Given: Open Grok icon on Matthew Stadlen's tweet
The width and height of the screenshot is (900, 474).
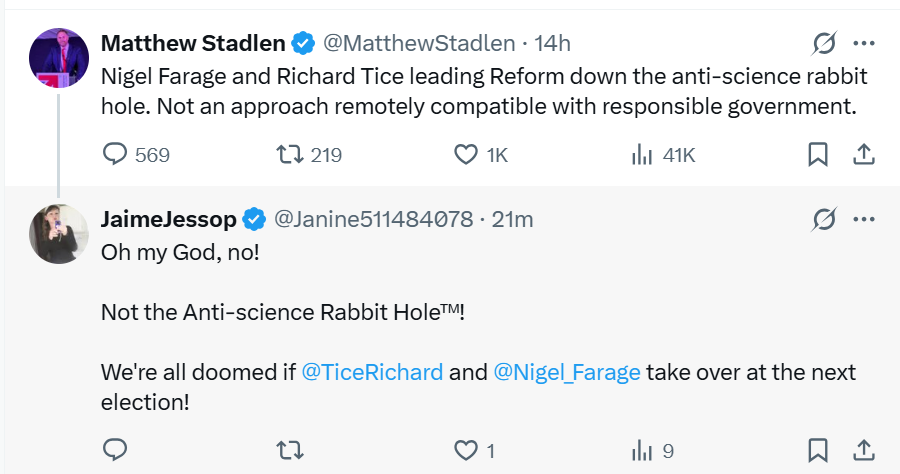Looking at the screenshot, I should (x=824, y=44).
